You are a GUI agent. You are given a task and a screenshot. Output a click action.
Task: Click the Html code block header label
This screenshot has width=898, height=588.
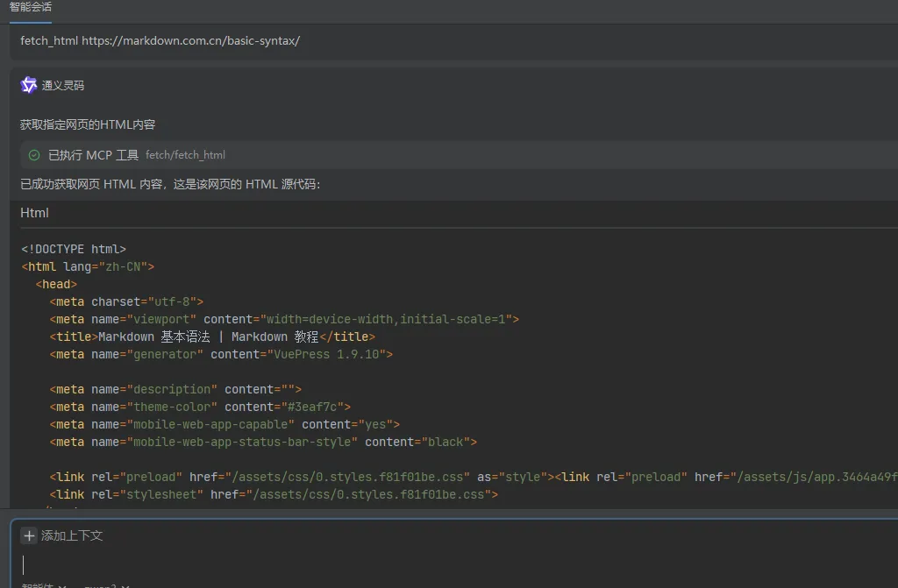[34, 213]
